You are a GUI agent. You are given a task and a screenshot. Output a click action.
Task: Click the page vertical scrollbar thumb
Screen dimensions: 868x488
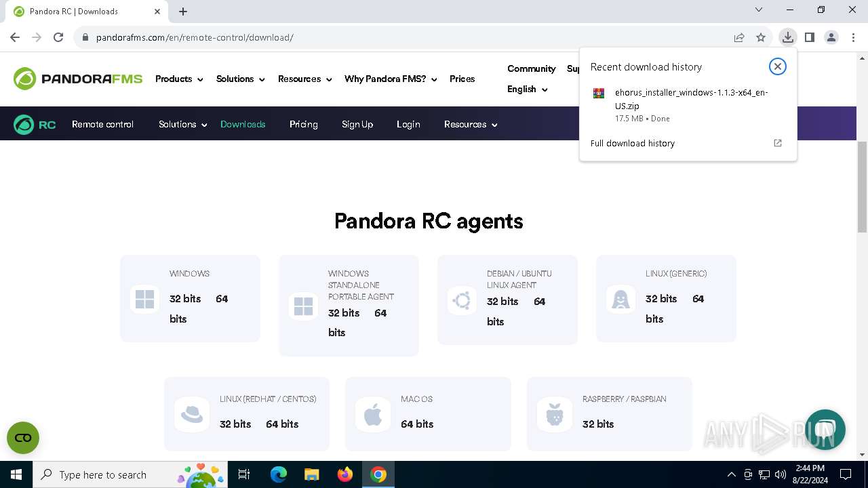[x=862, y=188]
